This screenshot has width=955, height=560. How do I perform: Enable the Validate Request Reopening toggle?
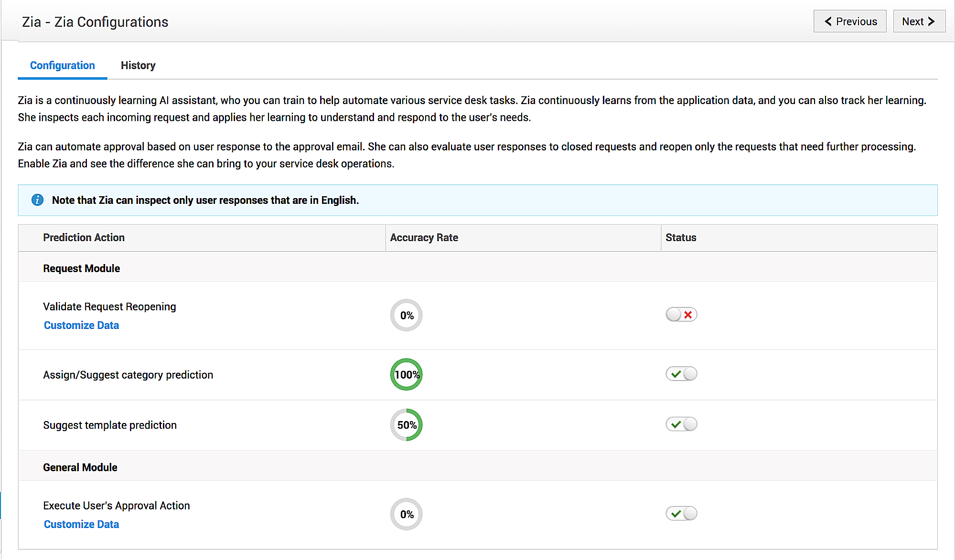pyautogui.click(x=681, y=315)
